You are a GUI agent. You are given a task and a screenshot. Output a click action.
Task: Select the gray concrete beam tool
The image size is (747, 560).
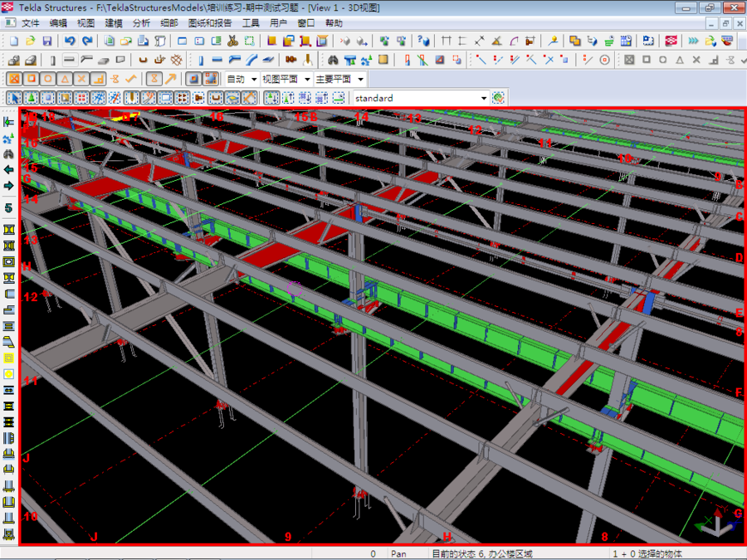coord(70,60)
